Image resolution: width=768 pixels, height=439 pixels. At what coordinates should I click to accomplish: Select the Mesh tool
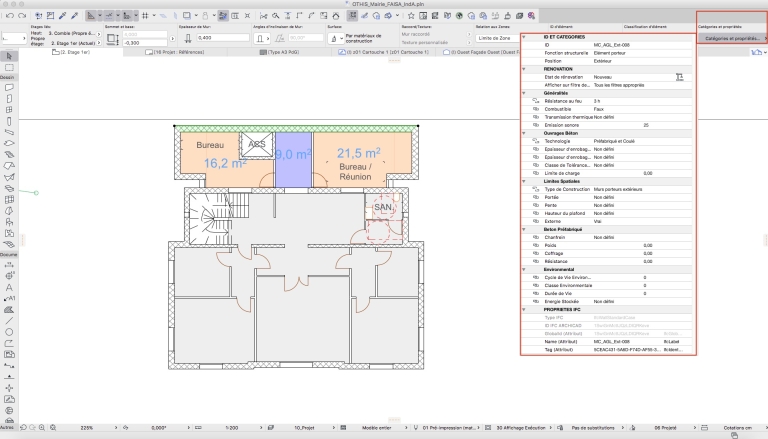pyautogui.click(x=9, y=244)
